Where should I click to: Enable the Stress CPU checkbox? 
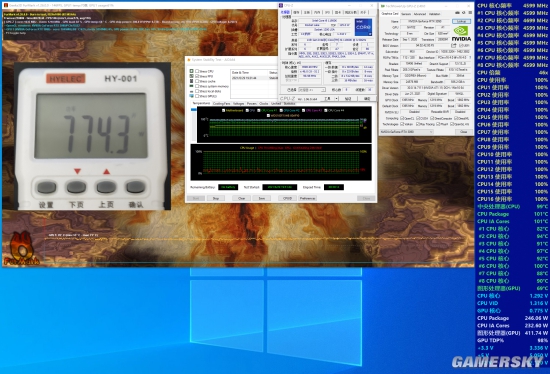point(197,71)
